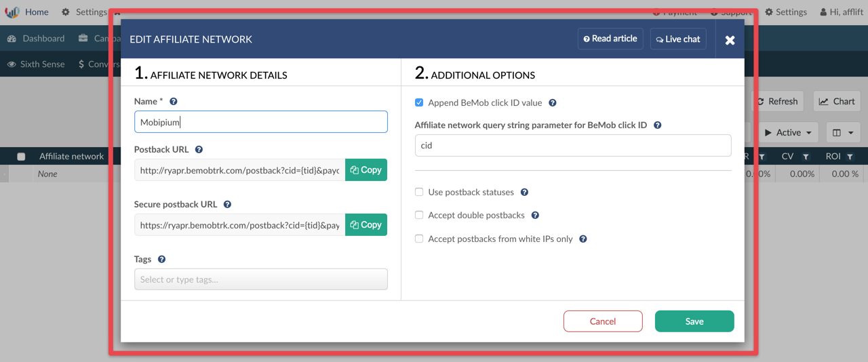
Task: Enable Accept double postbacks checkbox
Action: (419, 216)
